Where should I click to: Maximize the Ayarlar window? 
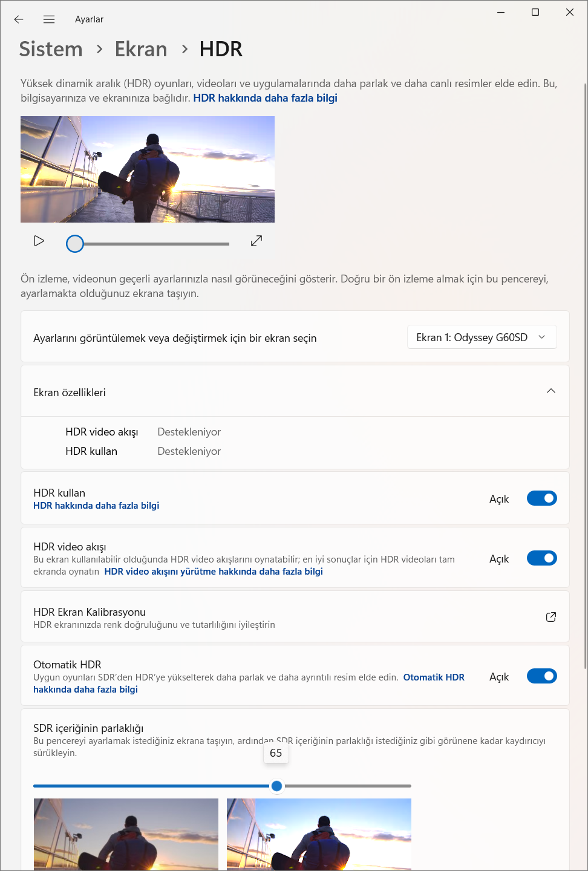[x=535, y=12]
